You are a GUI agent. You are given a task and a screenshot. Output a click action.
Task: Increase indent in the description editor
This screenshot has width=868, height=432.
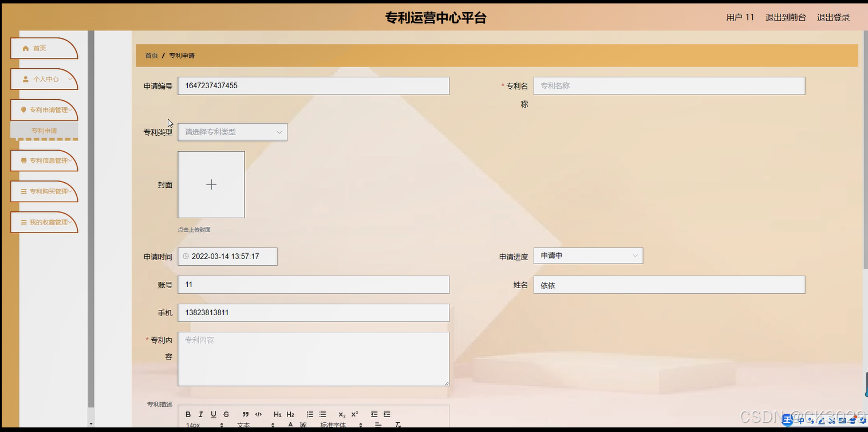click(387, 414)
